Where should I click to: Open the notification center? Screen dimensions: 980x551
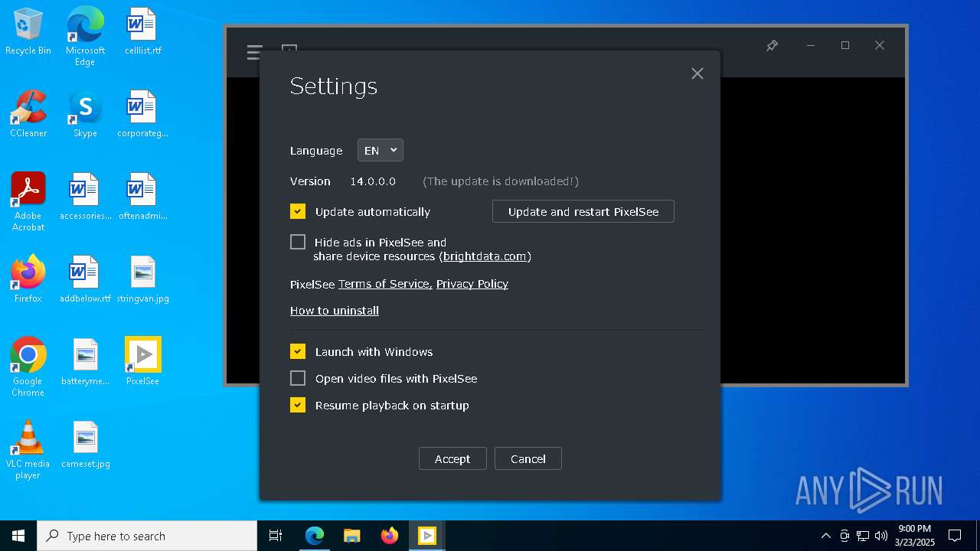tap(955, 536)
